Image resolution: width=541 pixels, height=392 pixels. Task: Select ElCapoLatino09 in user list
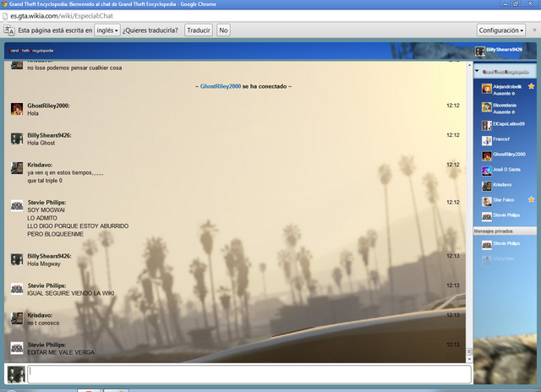[x=509, y=124]
